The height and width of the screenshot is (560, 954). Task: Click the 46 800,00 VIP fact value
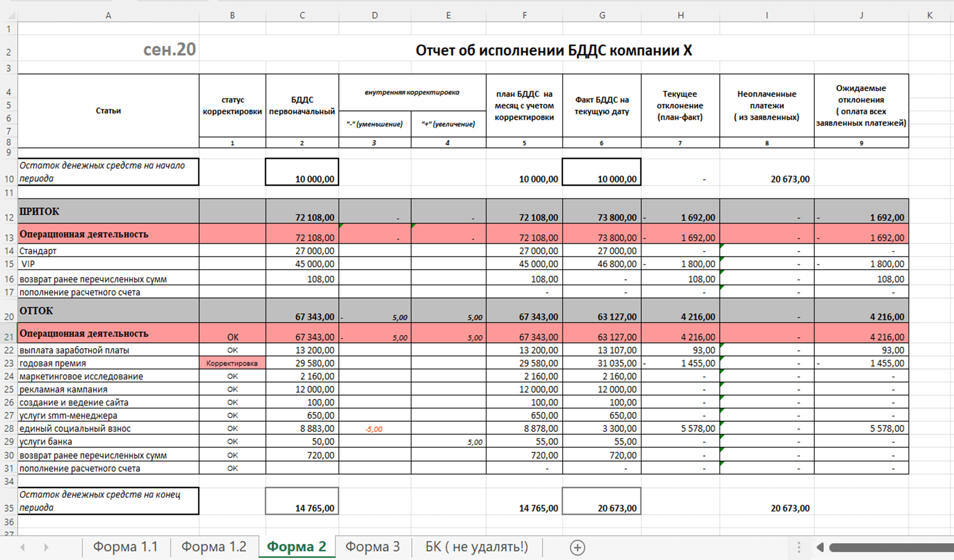tap(602, 264)
